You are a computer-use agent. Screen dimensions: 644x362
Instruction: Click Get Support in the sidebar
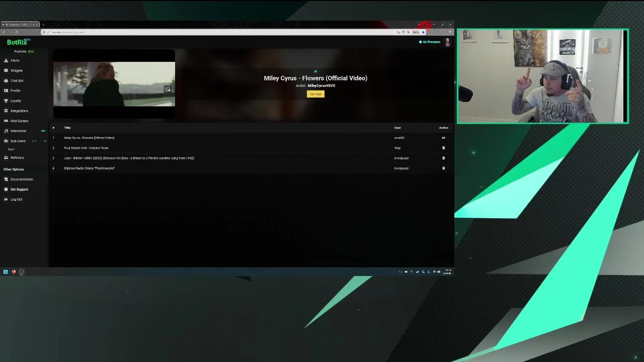pos(19,189)
